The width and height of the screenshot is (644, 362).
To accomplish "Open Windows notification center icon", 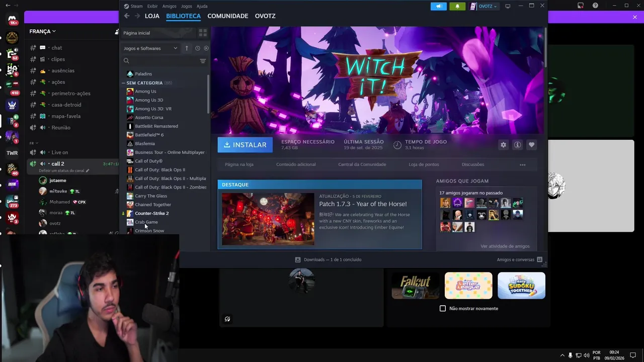I will pyautogui.click(x=633, y=355).
